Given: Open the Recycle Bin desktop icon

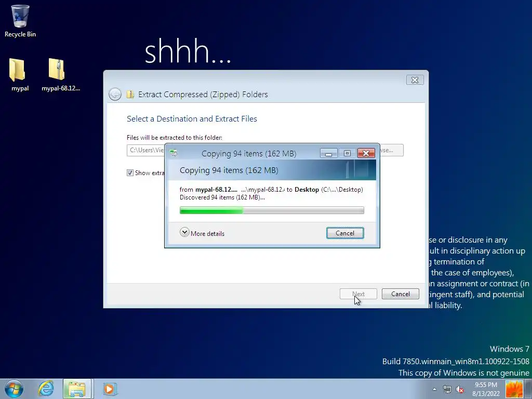Looking at the screenshot, I should (x=20, y=21).
